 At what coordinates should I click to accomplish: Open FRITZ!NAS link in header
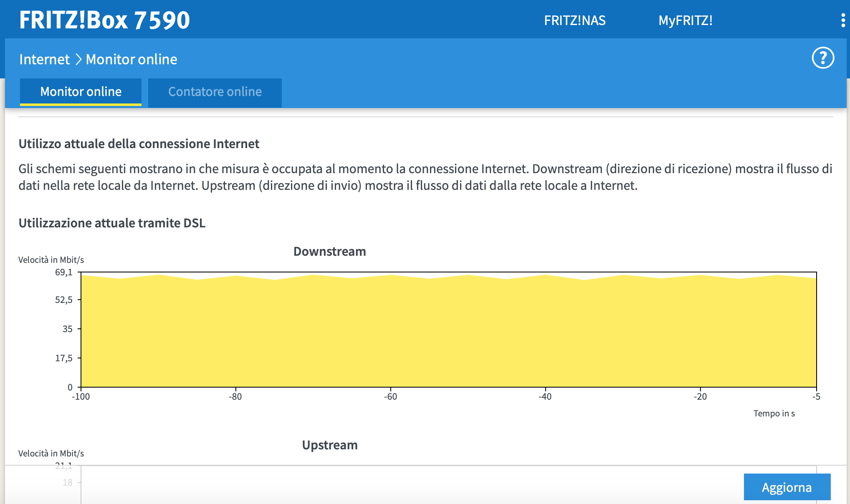click(x=574, y=20)
